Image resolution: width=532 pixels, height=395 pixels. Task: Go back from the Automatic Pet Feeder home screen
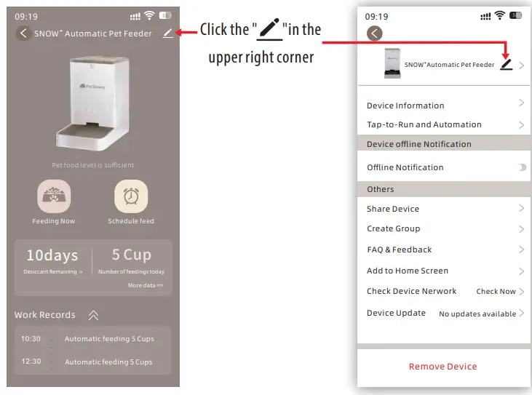click(23, 33)
